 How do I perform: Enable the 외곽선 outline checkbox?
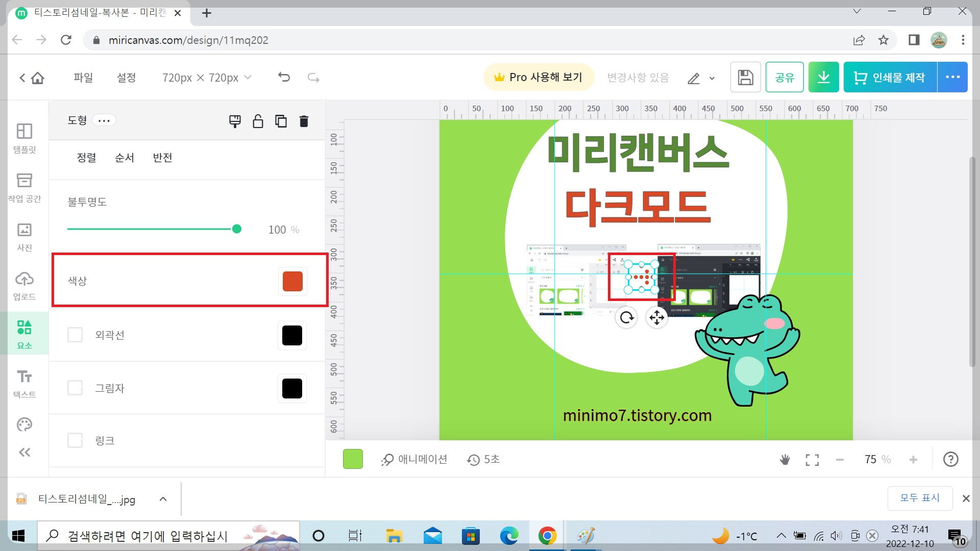coord(75,335)
